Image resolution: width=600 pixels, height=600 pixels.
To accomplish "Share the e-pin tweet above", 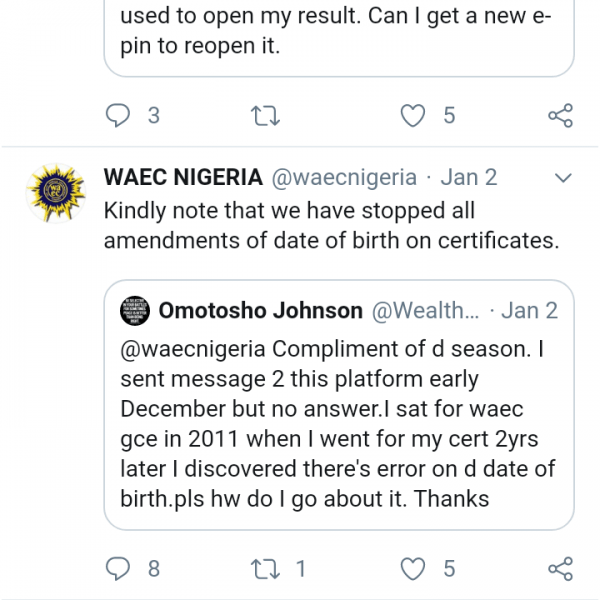I will point(561,116).
